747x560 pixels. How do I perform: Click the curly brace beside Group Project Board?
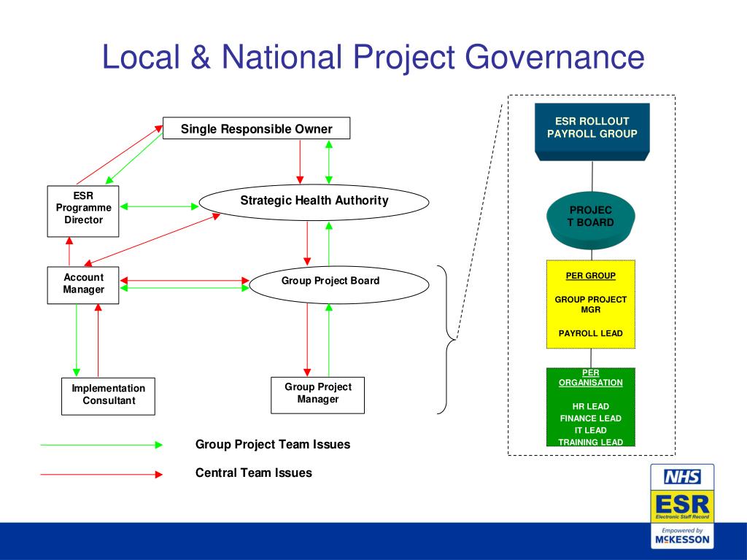(447, 340)
